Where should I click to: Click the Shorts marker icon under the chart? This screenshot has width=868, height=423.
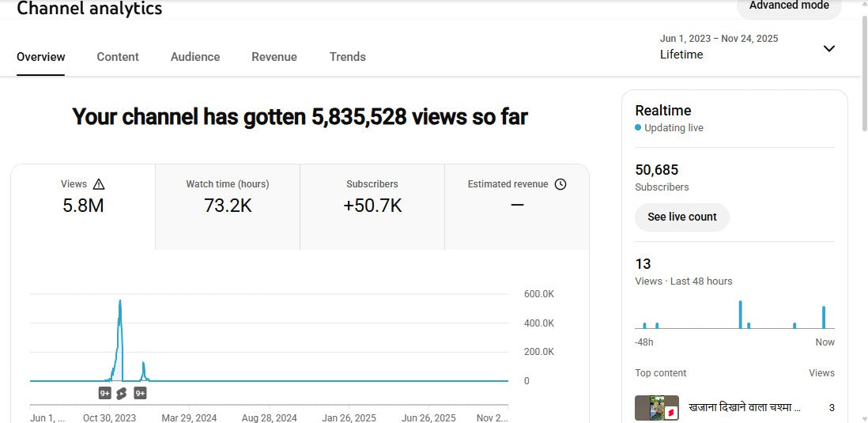[121, 393]
